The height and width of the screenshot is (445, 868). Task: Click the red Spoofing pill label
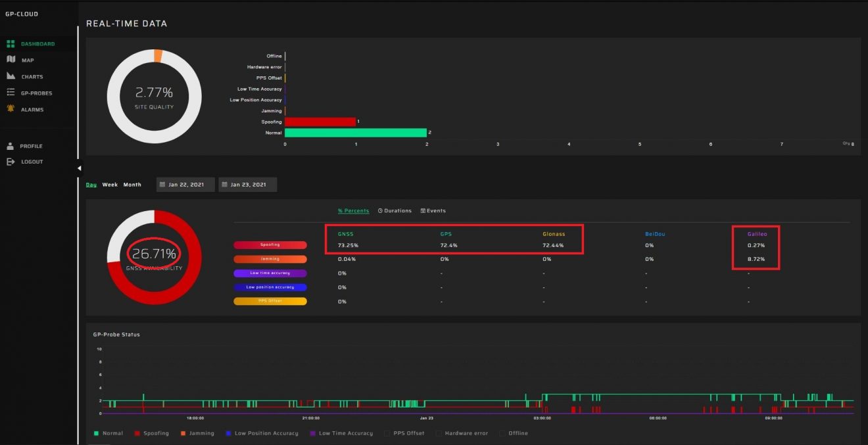[x=270, y=245]
